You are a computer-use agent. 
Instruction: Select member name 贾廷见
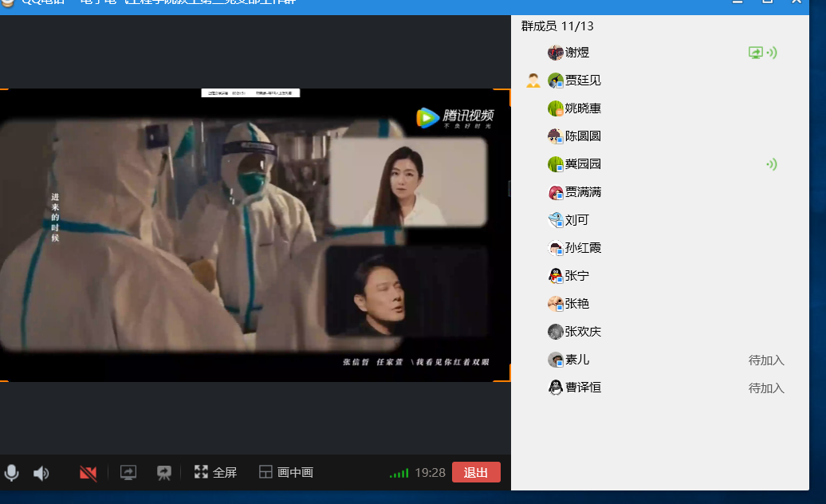coord(583,81)
